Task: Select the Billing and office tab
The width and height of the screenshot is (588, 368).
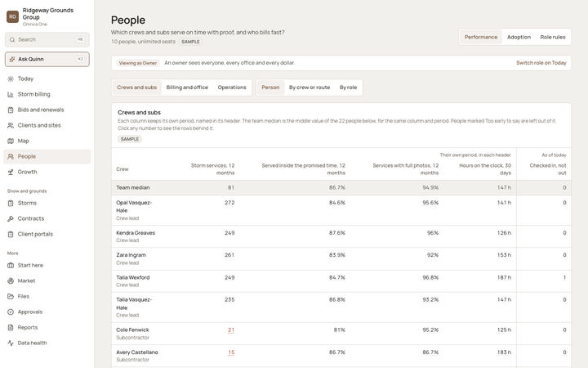Action: (187, 88)
